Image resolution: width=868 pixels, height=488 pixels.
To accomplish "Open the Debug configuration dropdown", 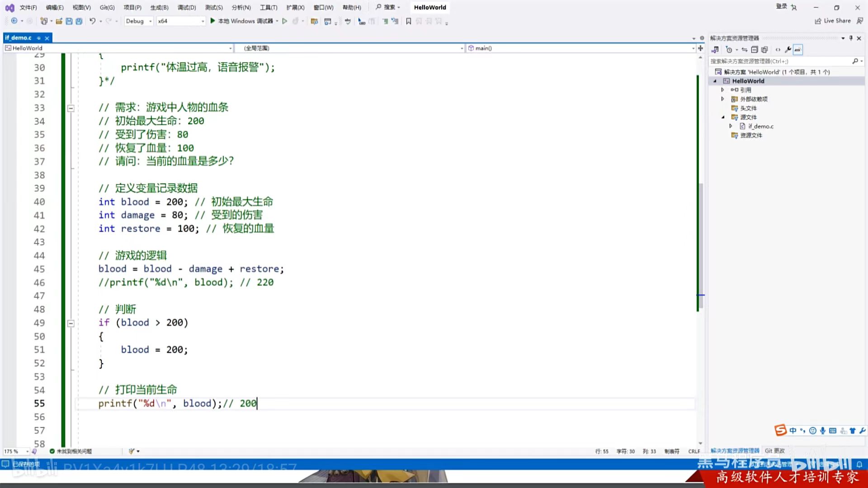I will pos(139,21).
